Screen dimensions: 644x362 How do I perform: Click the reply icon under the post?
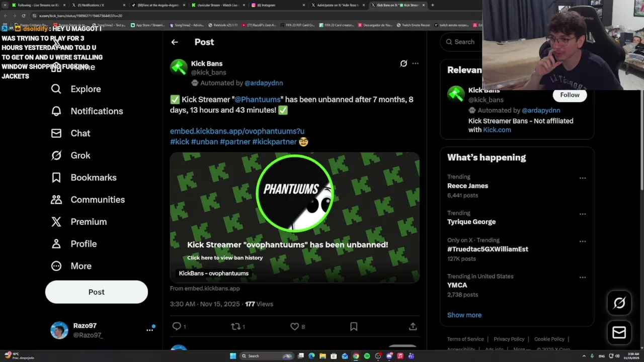pos(177,326)
